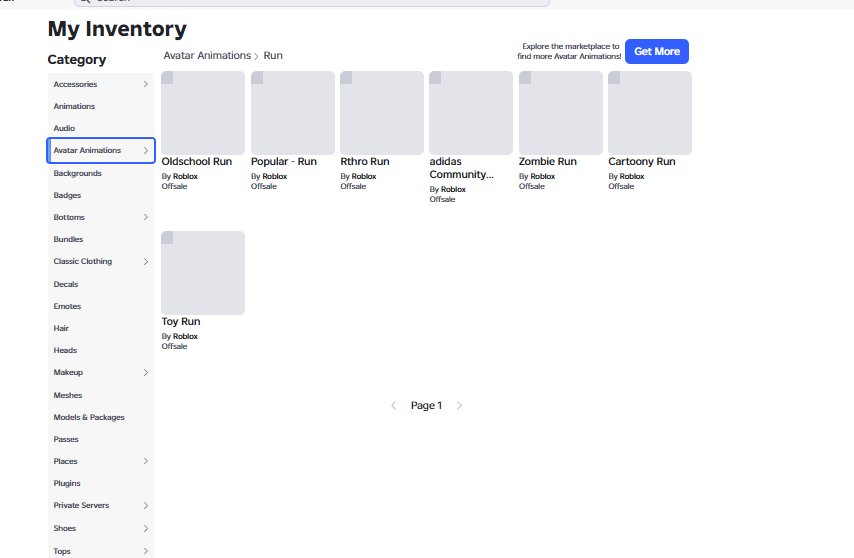This screenshot has height=558, width=854.
Task: Open the Oldschool Run title link
Action: pyautogui.click(x=197, y=162)
